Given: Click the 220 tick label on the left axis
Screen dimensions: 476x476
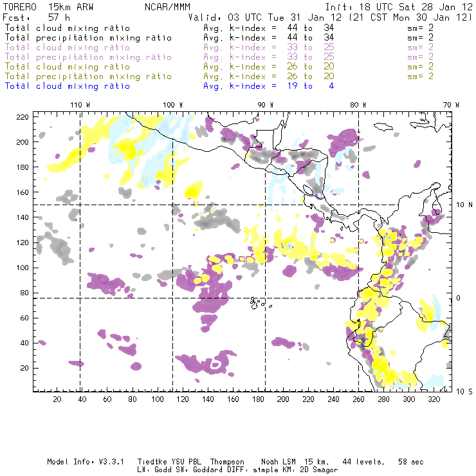Looking at the screenshot, I should point(23,116).
